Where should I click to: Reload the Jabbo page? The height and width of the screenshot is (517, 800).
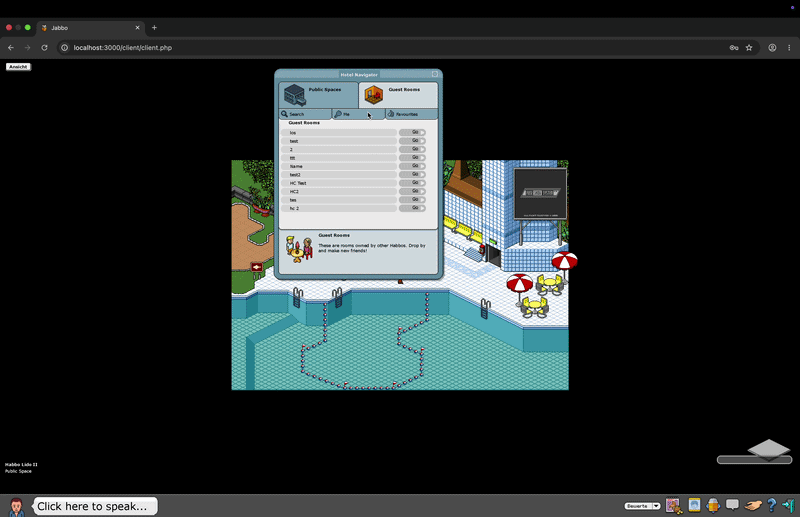point(44,47)
